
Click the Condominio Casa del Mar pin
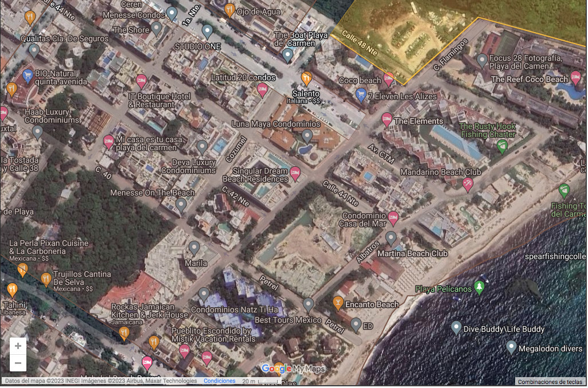tap(393, 218)
